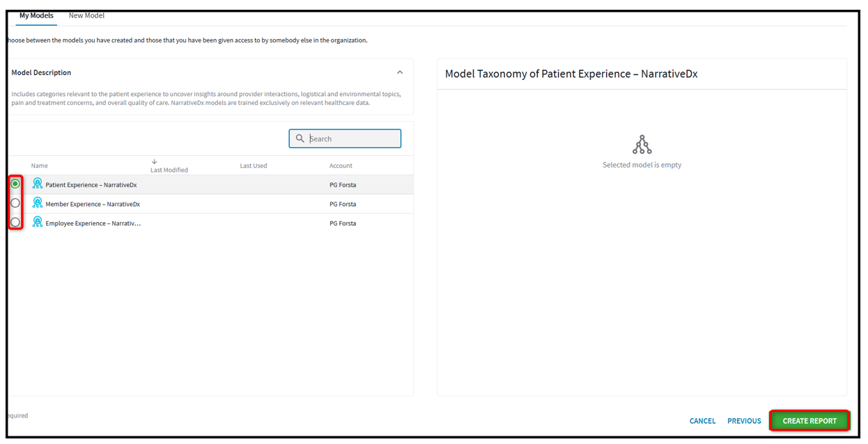Viewport: 868px width, 444px height.
Task: Click the Employee Experience model icon
Action: 37,223
